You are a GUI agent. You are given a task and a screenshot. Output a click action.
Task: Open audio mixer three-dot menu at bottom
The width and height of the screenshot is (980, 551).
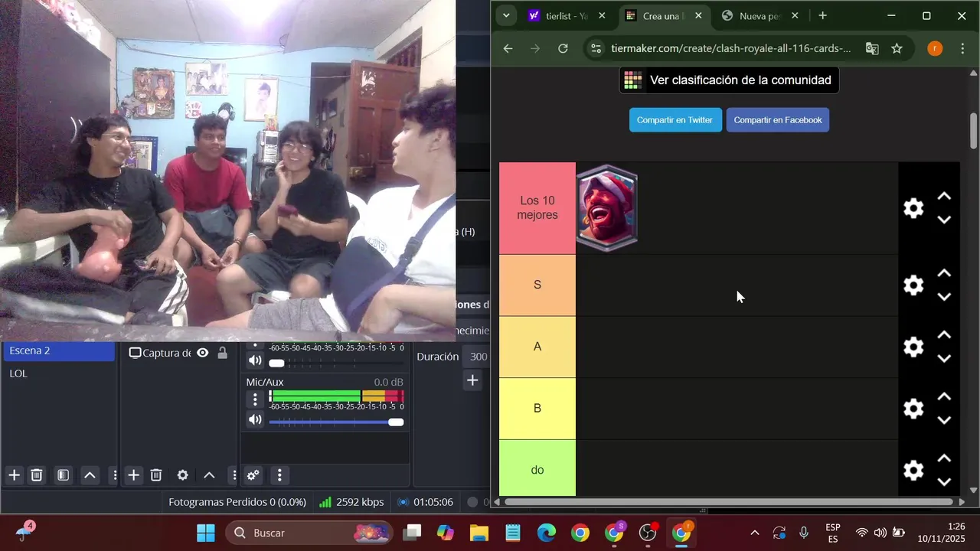point(279,475)
